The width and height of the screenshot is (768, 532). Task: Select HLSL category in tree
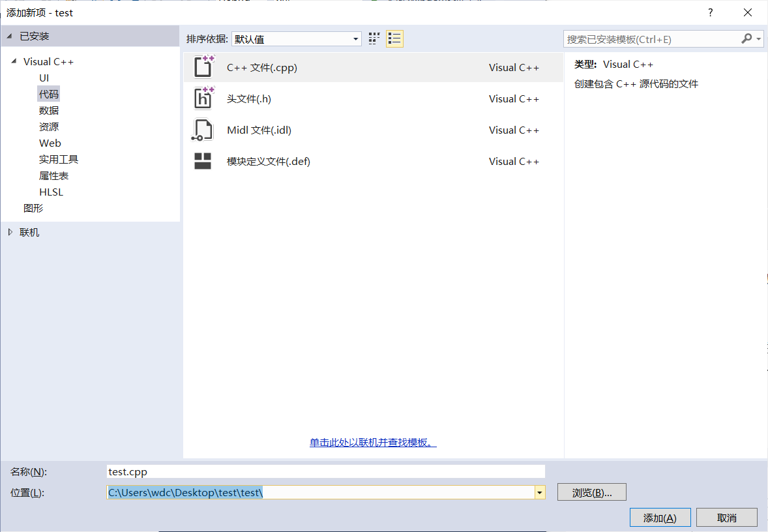click(x=51, y=192)
